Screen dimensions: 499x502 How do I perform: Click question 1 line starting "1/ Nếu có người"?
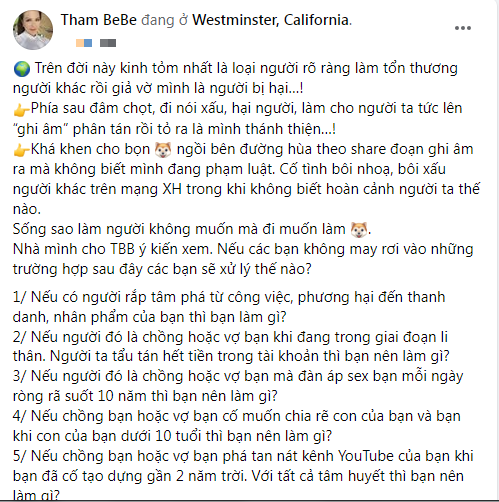click(229, 297)
